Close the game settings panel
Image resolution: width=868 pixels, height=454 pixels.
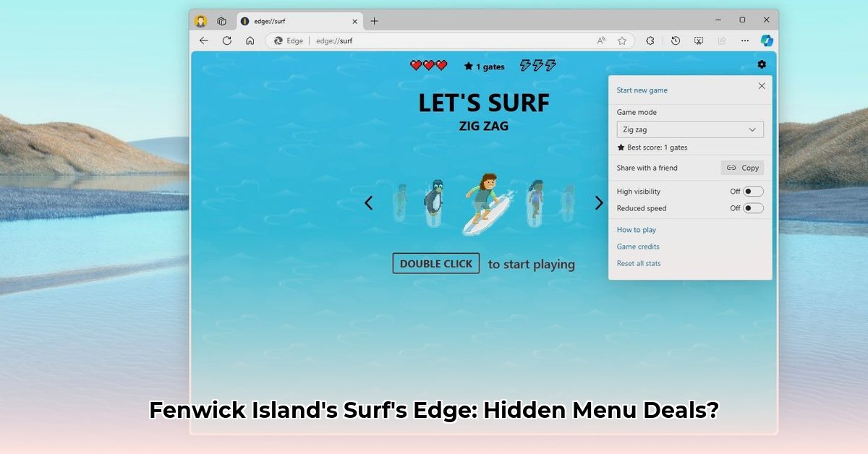click(761, 85)
